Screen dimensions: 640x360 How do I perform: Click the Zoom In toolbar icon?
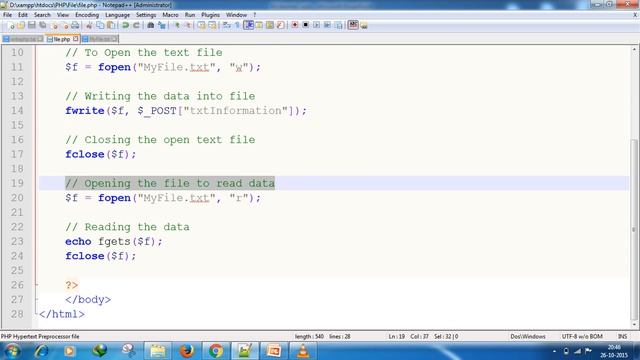click(177, 25)
